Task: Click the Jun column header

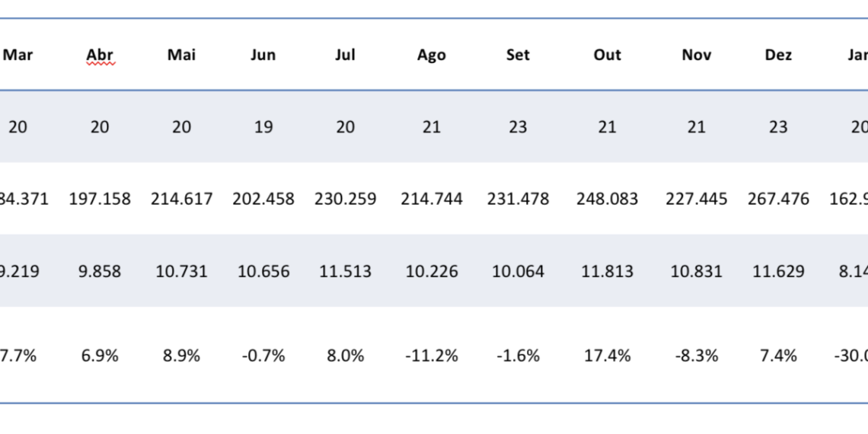Action: (x=263, y=55)
